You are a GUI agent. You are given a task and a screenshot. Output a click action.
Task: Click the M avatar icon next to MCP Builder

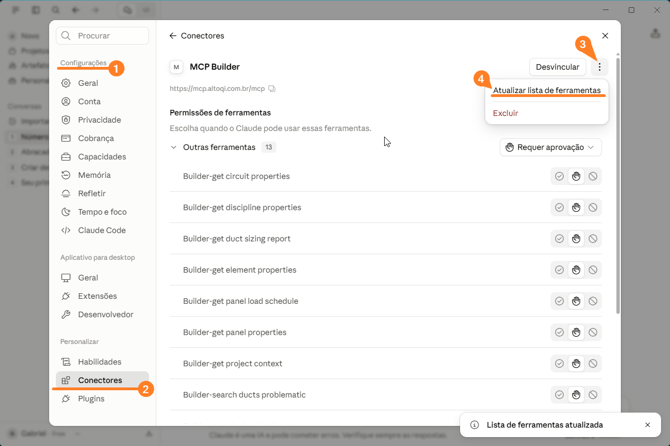[x=176, y=67]
